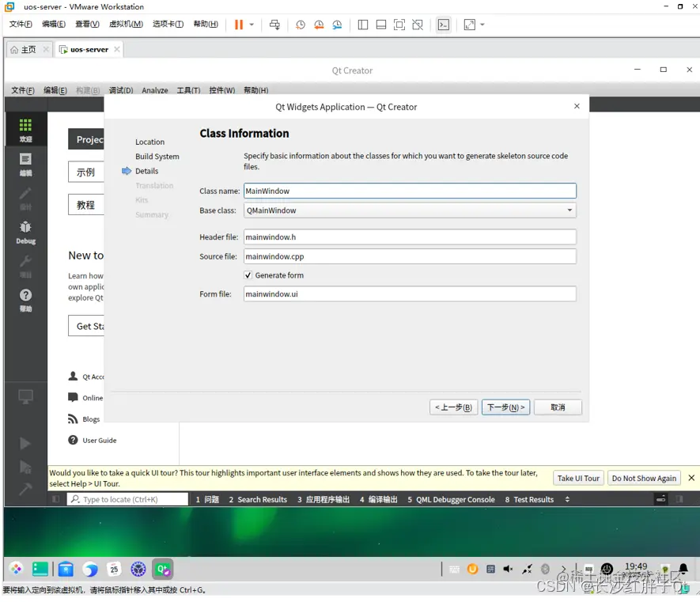Select the Welcome mode icon in Qt Creator sidebar
Viewport: 700px width, 602px height.
25,130
